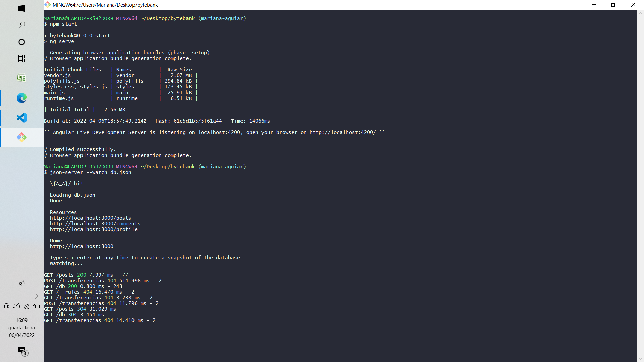Open battery status tray icon

click(x=37, y=306)
